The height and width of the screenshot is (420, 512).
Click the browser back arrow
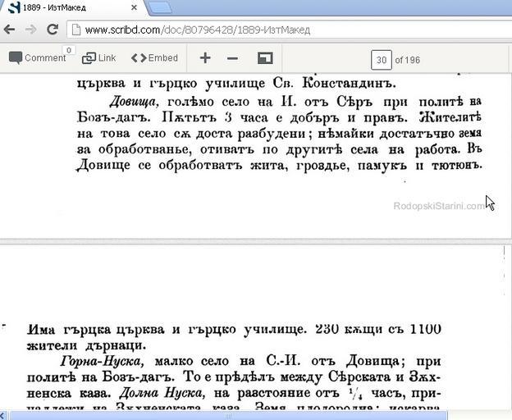(10, 30)
